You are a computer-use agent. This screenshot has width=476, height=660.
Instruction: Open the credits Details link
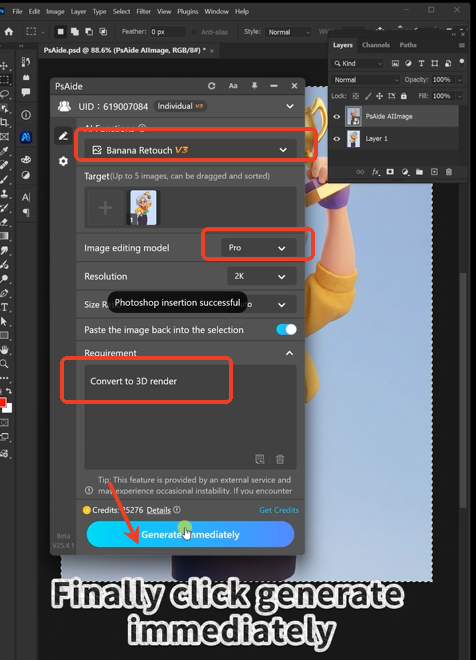click(159, 510)
